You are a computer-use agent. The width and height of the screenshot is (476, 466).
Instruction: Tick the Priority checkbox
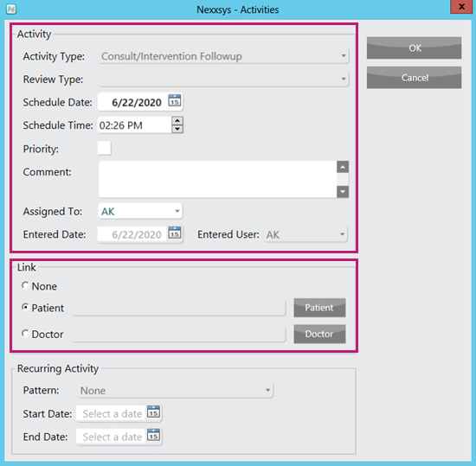point(104,148)
